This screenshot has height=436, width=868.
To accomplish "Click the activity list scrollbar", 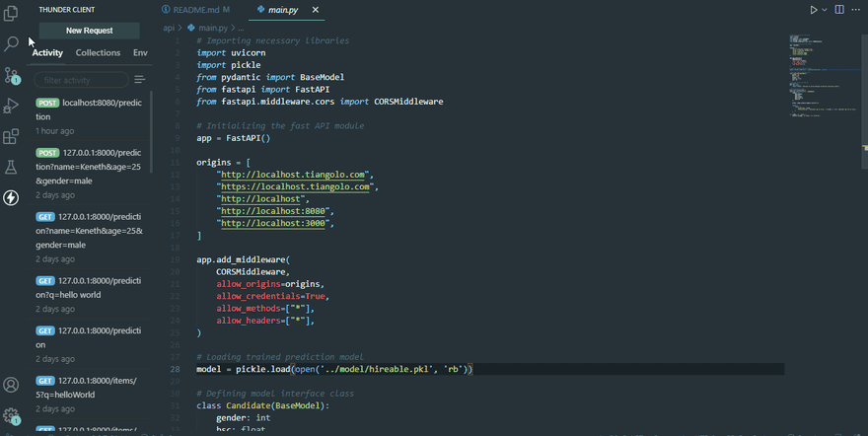I will (x=151, y=133).
